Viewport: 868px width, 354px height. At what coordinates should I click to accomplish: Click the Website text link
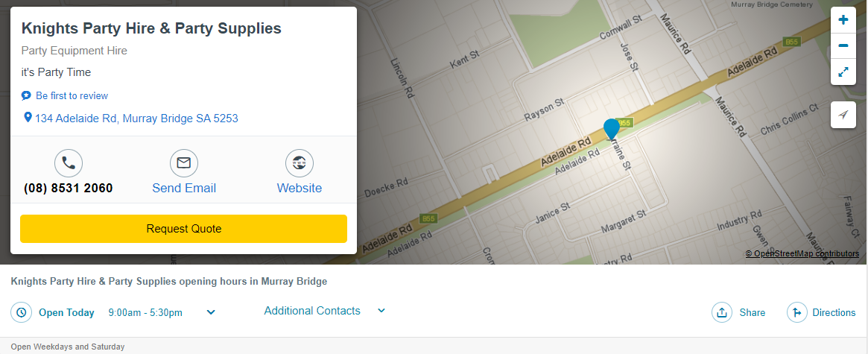[x=300, y=188]
